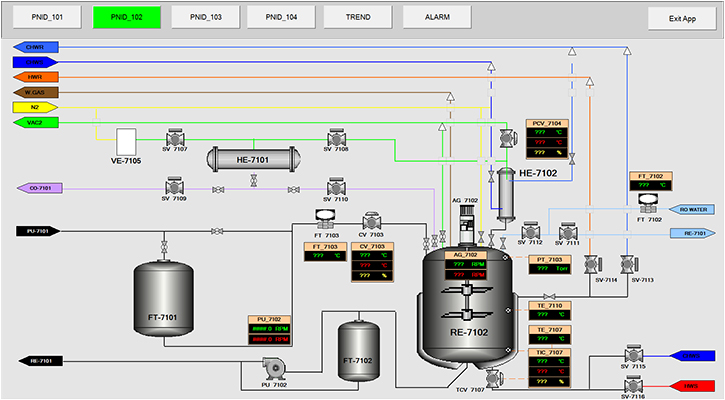
Task: Select the FT-7102 tank
Action: pyautogui.click(x=359, y=351)
